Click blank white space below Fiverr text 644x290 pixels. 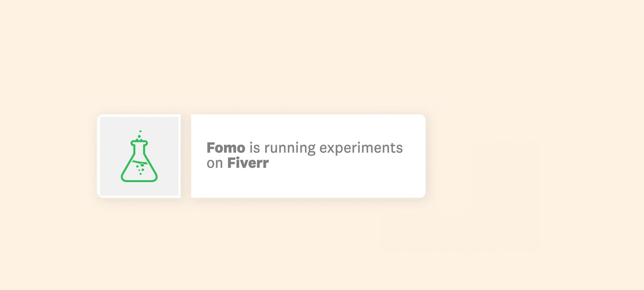click(x=308, y=184)
